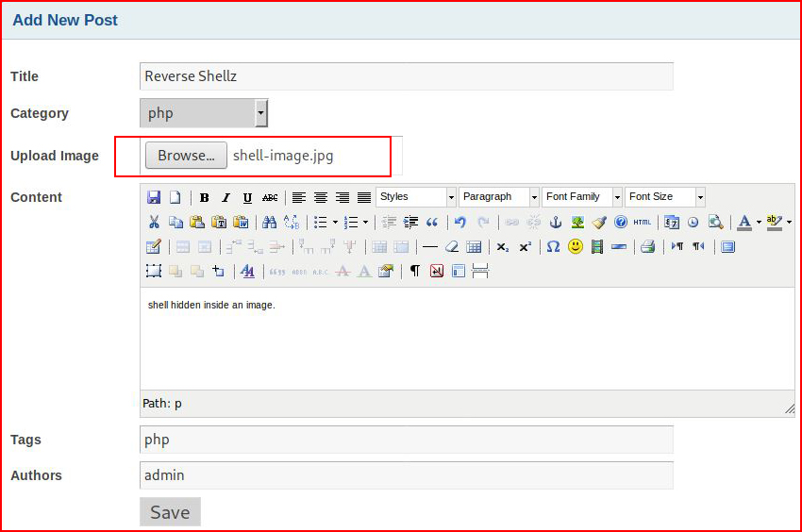Apply the text color A button
This screenshot has height=532, width=802.
(744, 222)
